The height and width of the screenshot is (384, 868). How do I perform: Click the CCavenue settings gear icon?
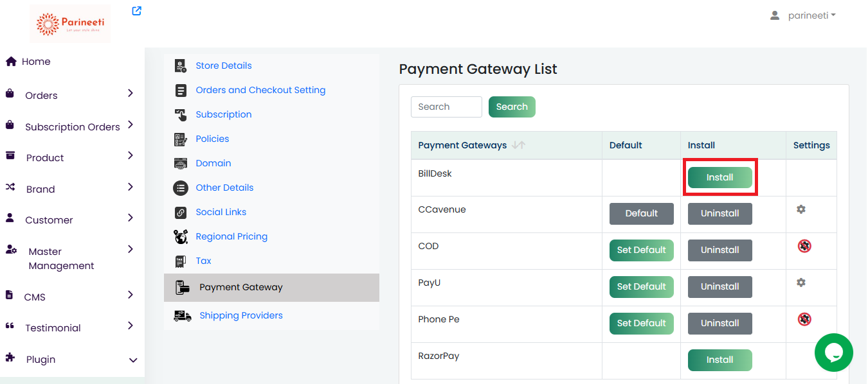pos(800,209)
